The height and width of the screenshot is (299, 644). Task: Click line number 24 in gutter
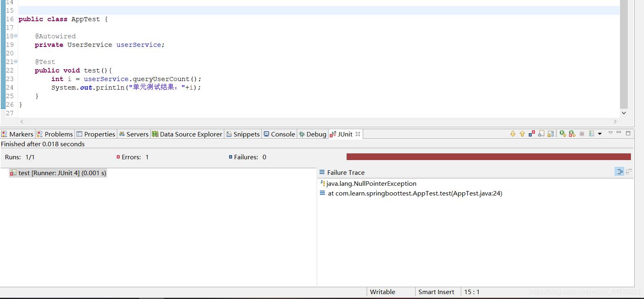point(9,88)
